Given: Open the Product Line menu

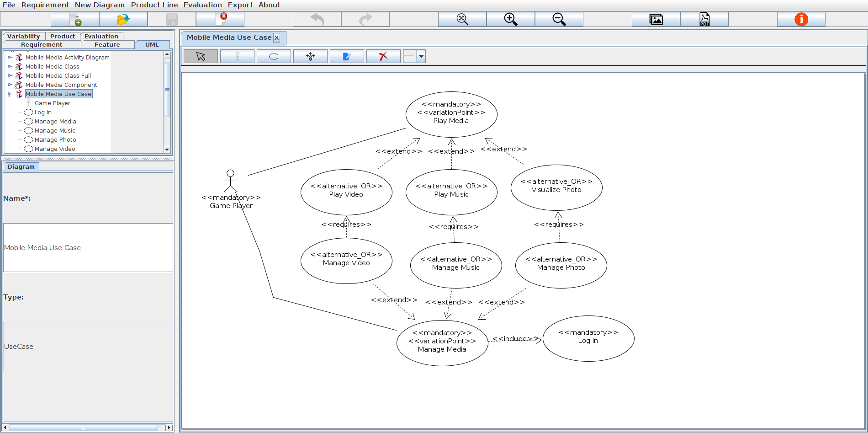Looking at the screenshot, I should click(154, 5).
